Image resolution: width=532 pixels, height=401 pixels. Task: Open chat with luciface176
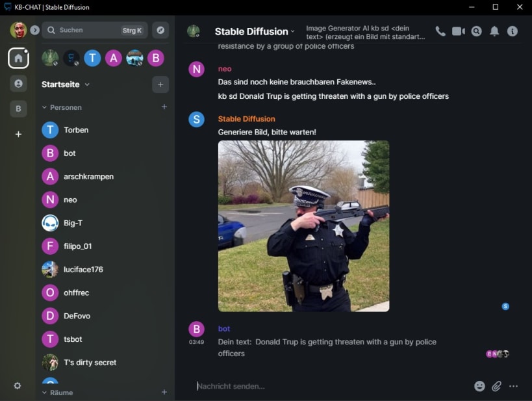[105, 269]
